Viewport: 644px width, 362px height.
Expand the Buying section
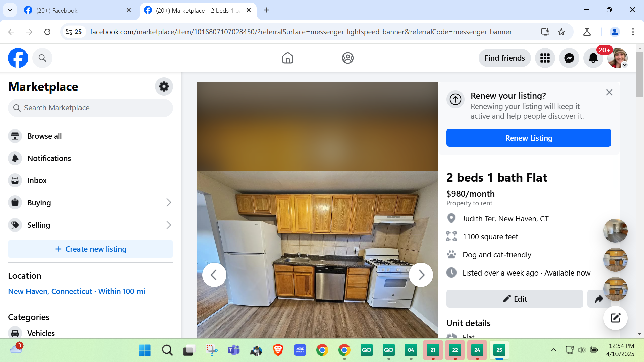[x=168, y=202]
